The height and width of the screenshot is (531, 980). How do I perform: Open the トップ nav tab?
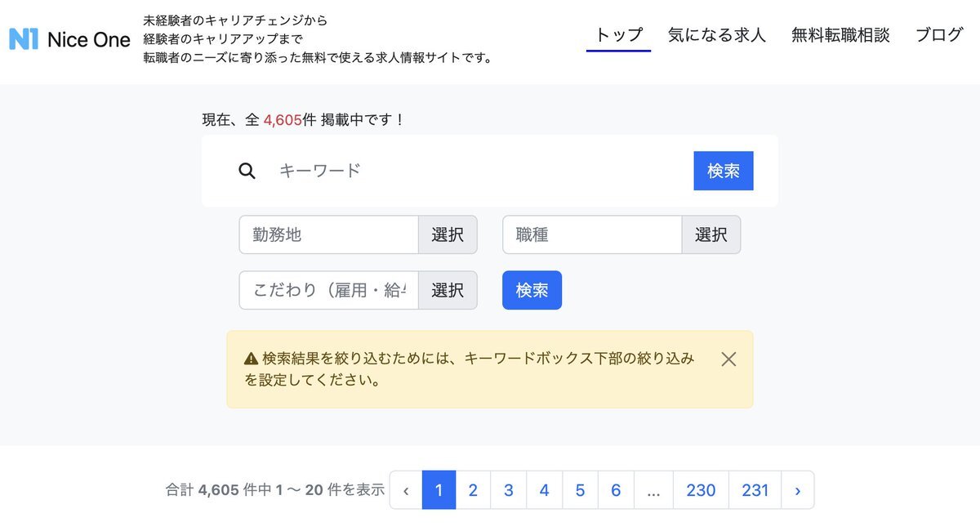pyautogui.click(x=618, y=35)
